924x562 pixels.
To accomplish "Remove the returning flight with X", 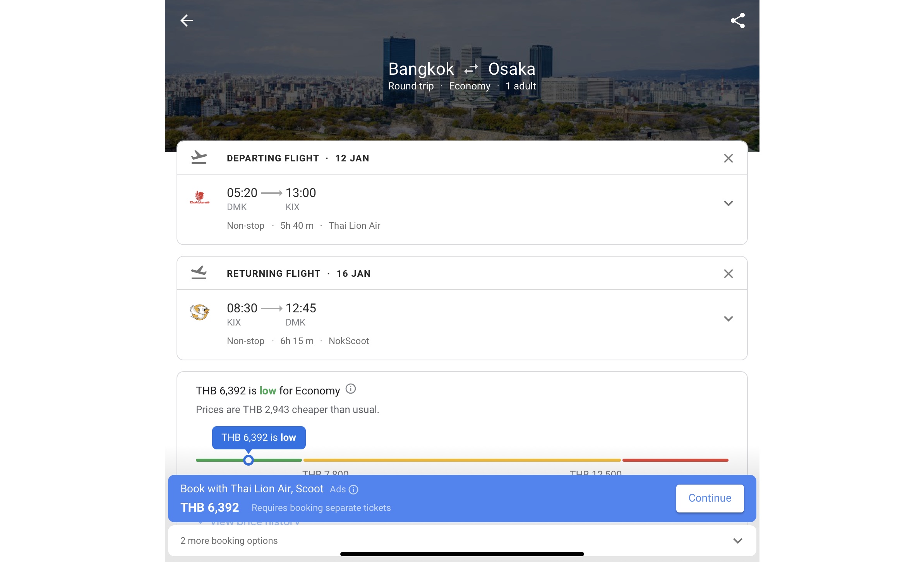I will (x=728, y=274).
